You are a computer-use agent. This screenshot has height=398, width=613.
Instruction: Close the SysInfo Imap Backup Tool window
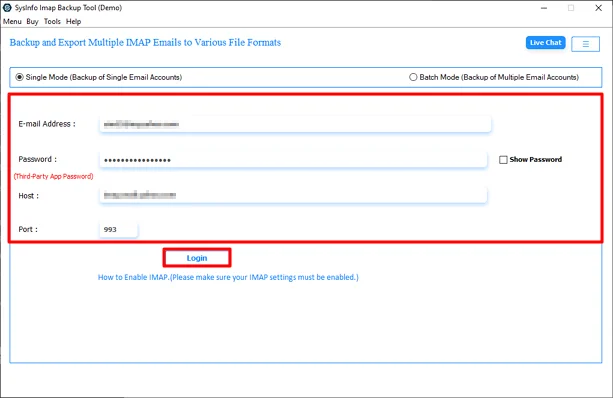tap(598, 8)
